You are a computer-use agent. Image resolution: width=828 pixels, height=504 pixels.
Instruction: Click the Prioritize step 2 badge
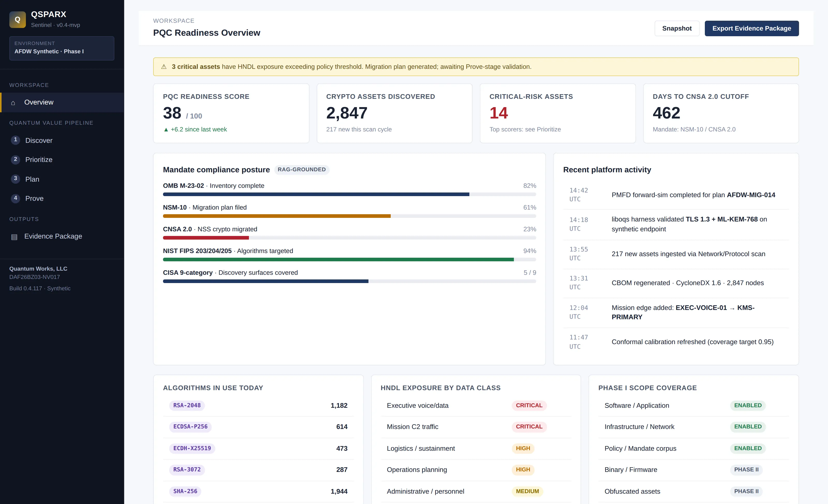click(16, 160)
